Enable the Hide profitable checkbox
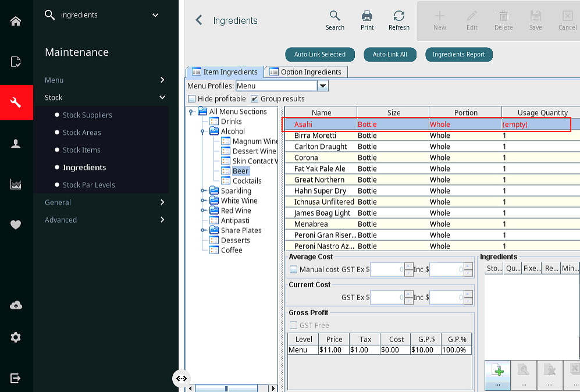This screenshot has height=392, width=580. [x=191, y=99]
